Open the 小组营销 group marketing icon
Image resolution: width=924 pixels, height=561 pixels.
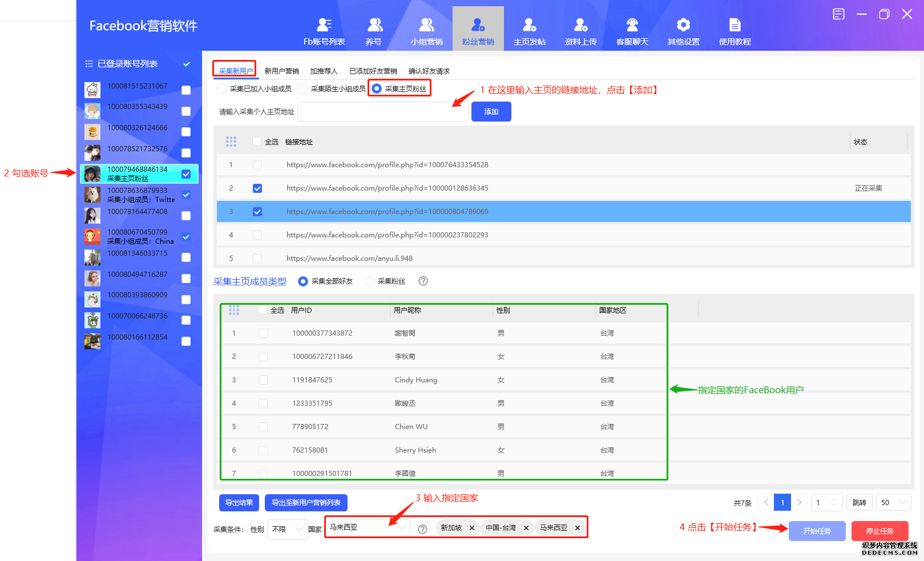(x=426, y=25)
